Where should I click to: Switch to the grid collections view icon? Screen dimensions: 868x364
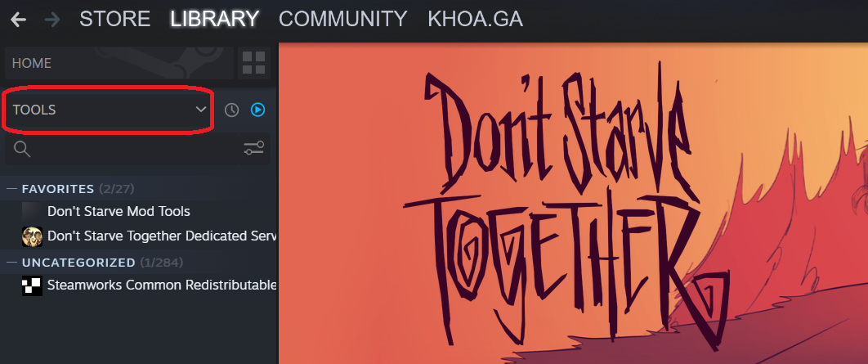[254, 63]
